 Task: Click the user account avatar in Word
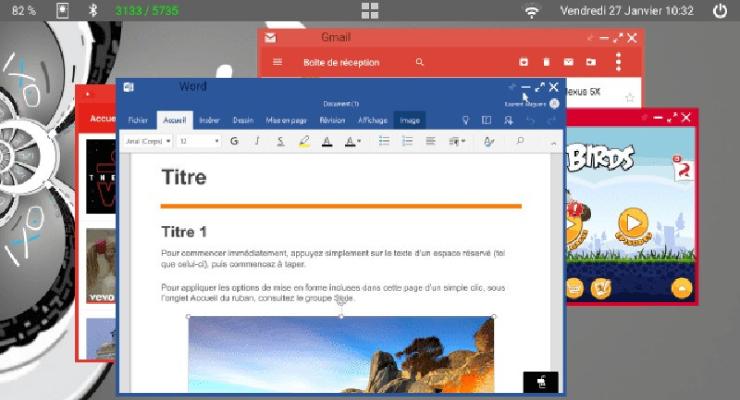(x=555, y=103)
